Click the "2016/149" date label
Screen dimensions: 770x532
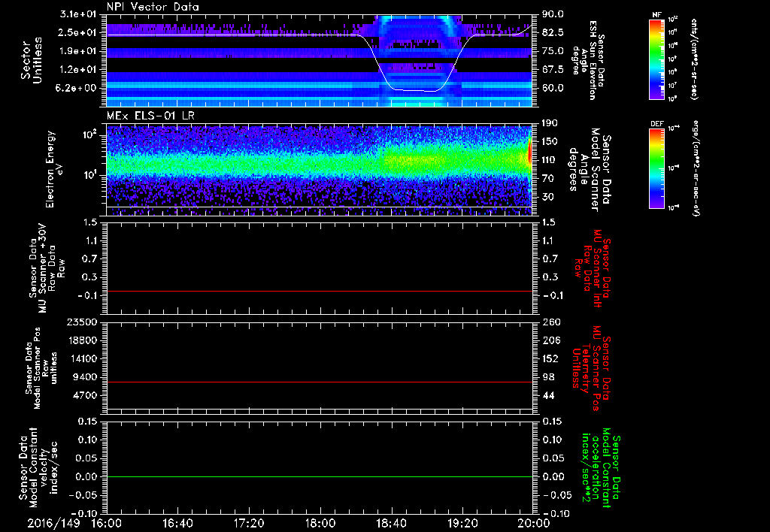click(x=53, y=523)
